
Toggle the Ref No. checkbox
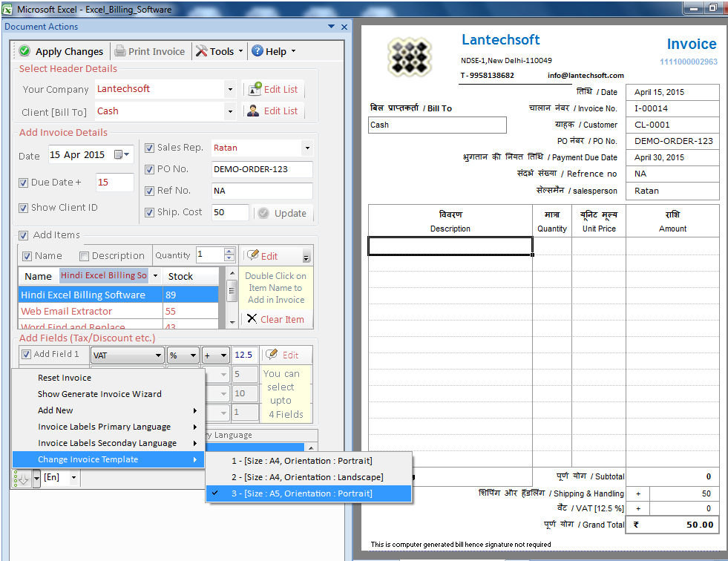click(x=149, y=191)
